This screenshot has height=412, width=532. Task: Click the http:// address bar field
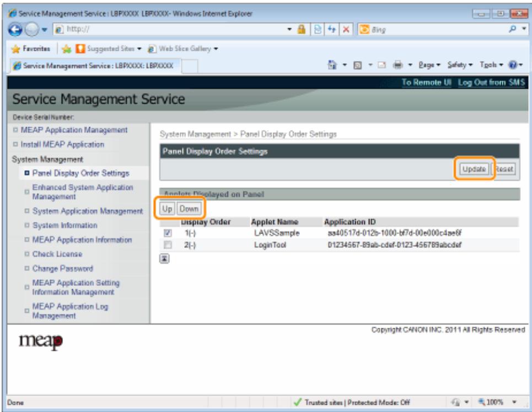[x=169, y=29]
